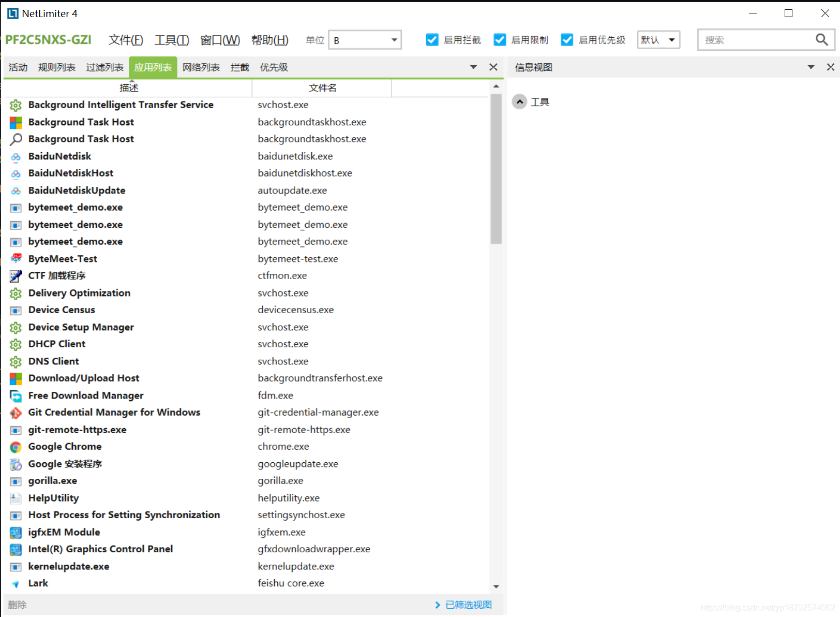Click the DNS Client gear icon
Screen dimensions: 840x617
[16, 362]
